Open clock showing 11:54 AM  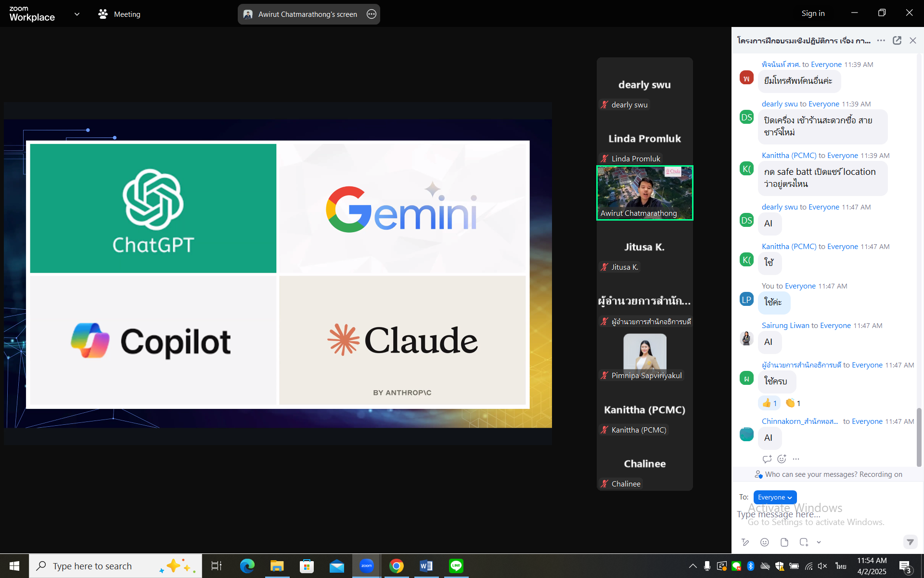pos(872,566)
